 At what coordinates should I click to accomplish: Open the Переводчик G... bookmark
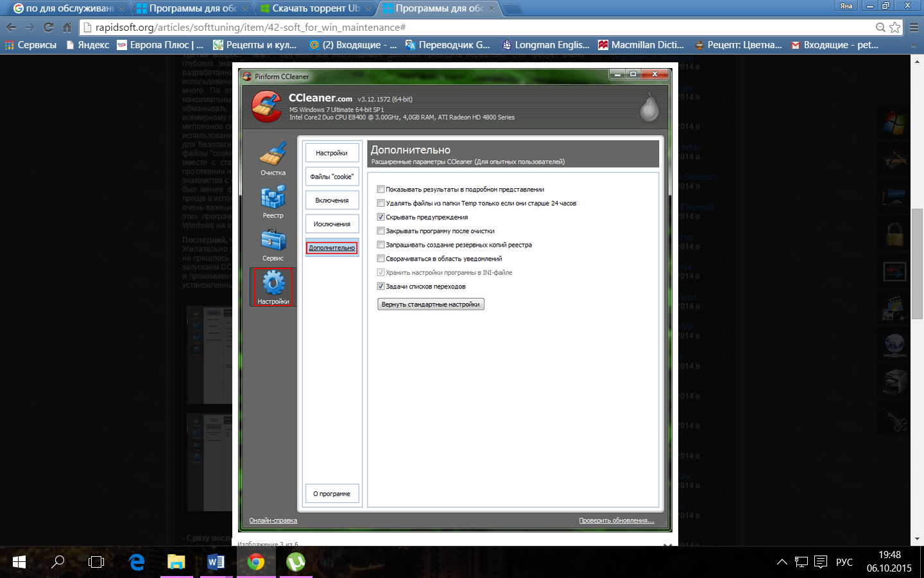coord(448,45)
